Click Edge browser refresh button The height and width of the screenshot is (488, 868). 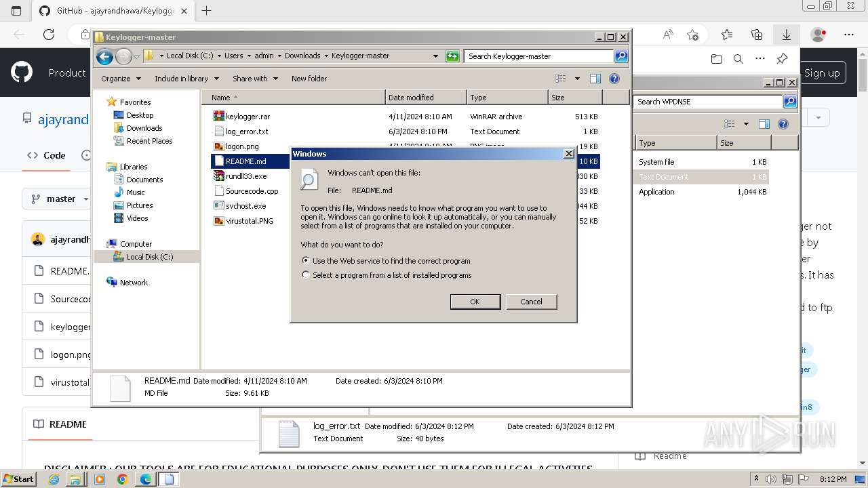point(49,35)
